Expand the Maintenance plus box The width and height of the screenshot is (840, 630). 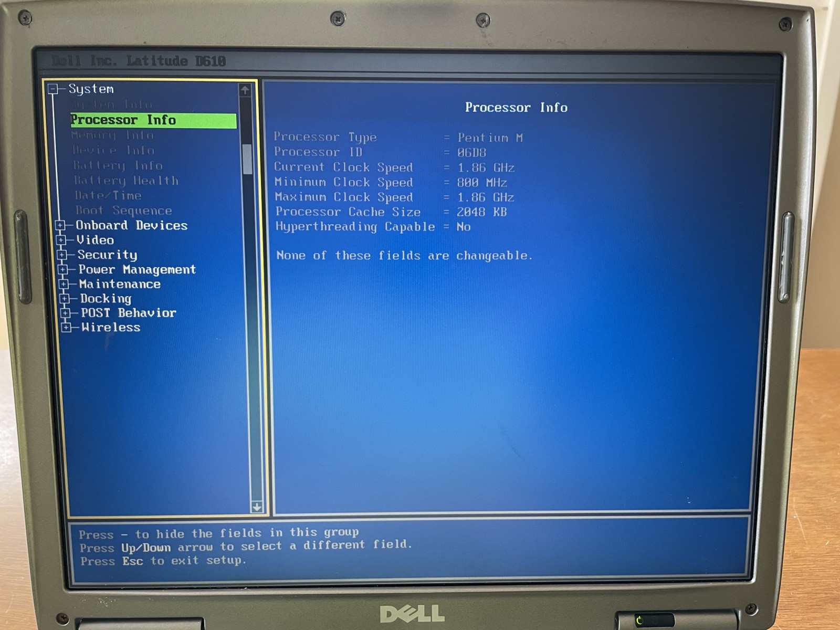[x=64, y=285]
